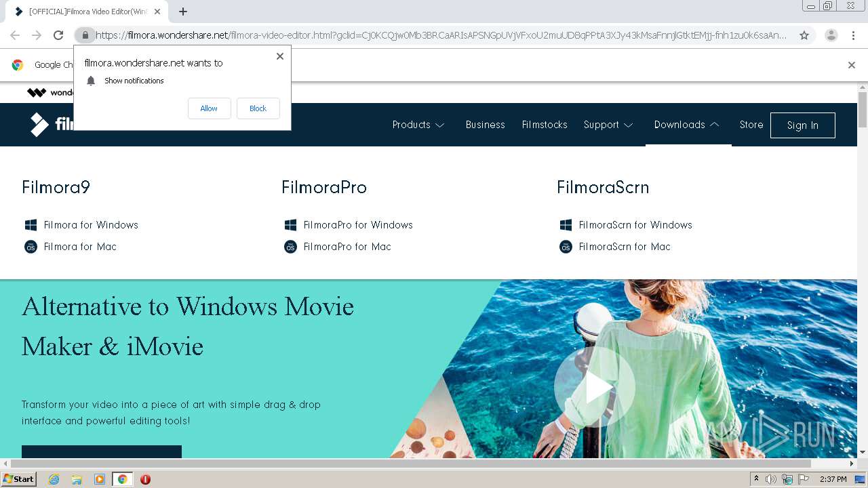
Task: Click the volume tray icon
Action: pos(771,479)
